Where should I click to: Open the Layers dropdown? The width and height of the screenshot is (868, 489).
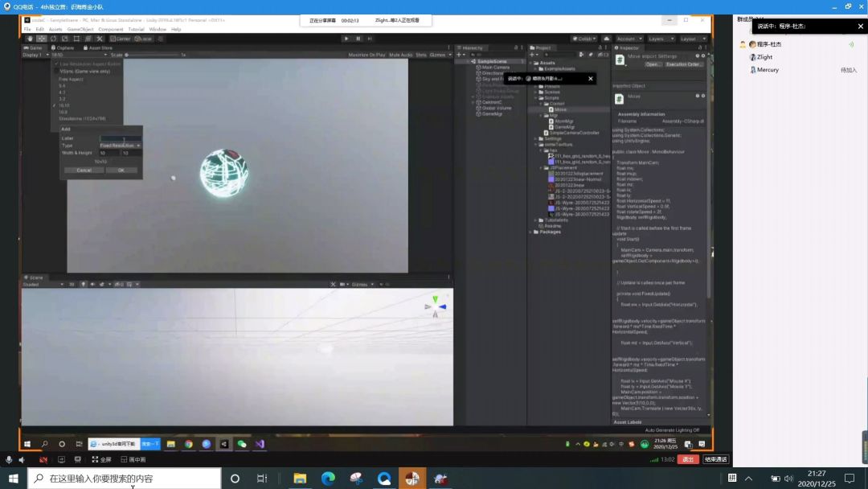tap(659, 39)
